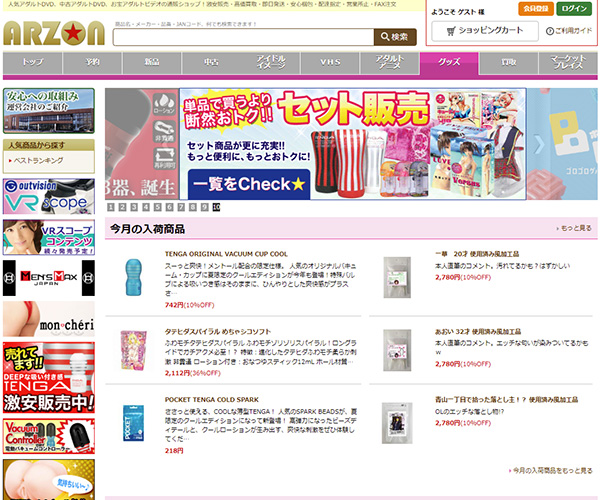Open the Vacuum Controller banner
The height and width of the screenshot is (500, 600).
click(x=49, y=436)
